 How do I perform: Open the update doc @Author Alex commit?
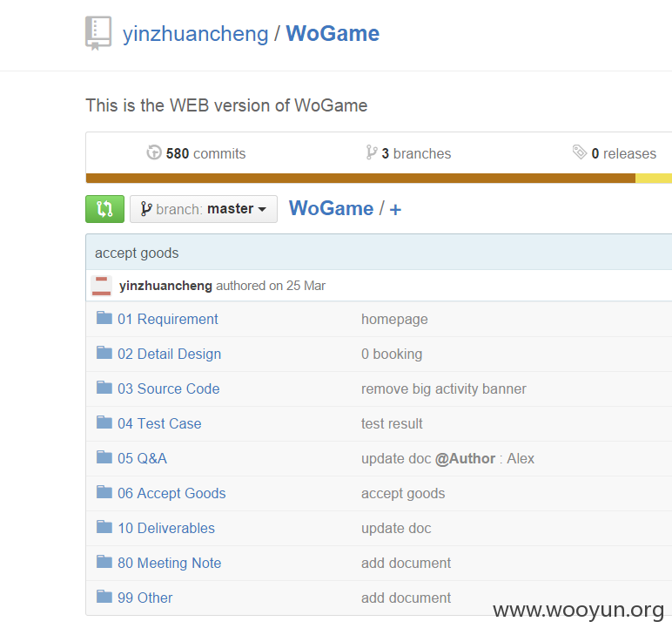pyautogui.click(x=448, y=459)
